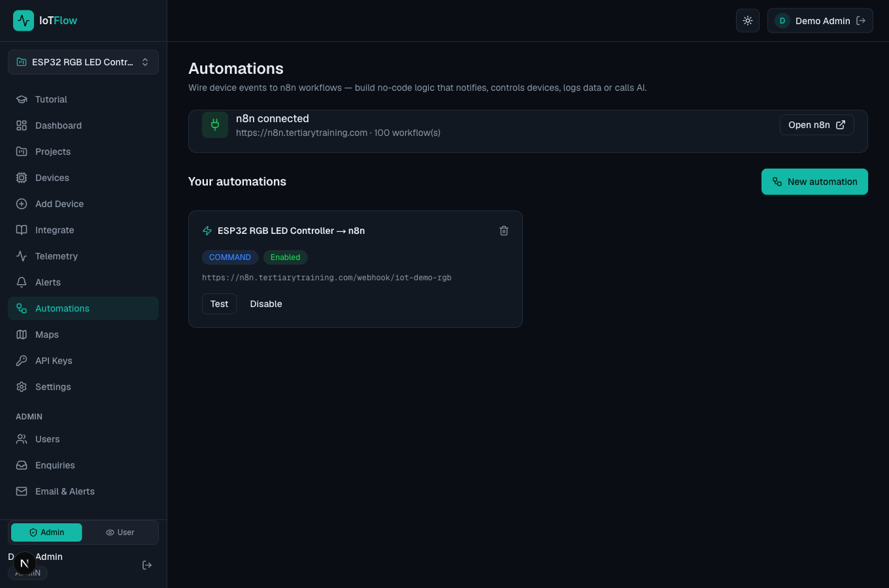Screen dimensions: 889x588
Task: Disable the ESP32 RGB LED automation
Action: (x=266, y=304)
